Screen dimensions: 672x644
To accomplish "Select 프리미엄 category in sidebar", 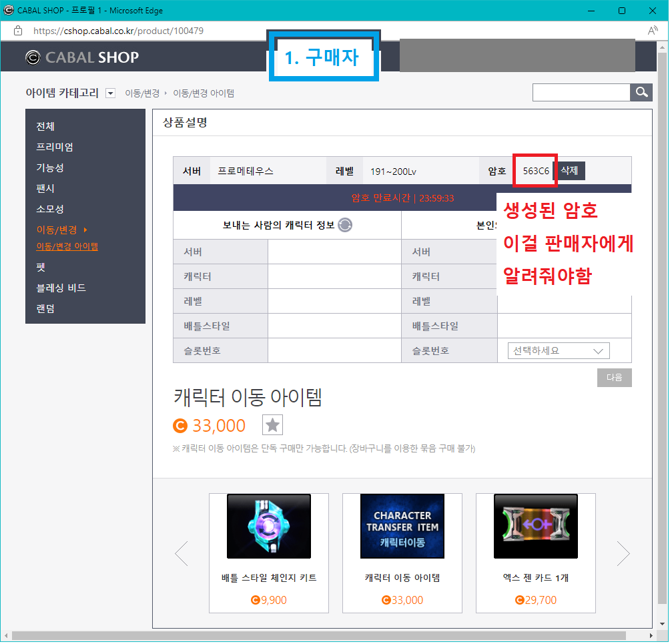I will pos(55,148).
